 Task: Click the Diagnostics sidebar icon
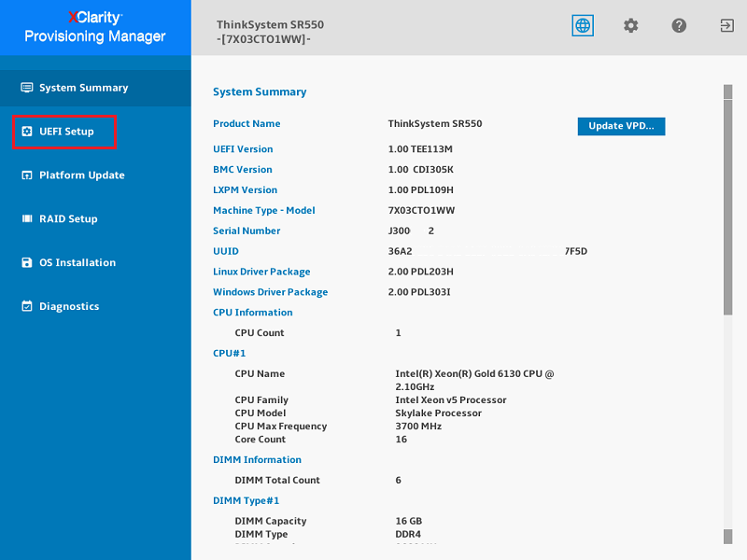tap(27, 306)
